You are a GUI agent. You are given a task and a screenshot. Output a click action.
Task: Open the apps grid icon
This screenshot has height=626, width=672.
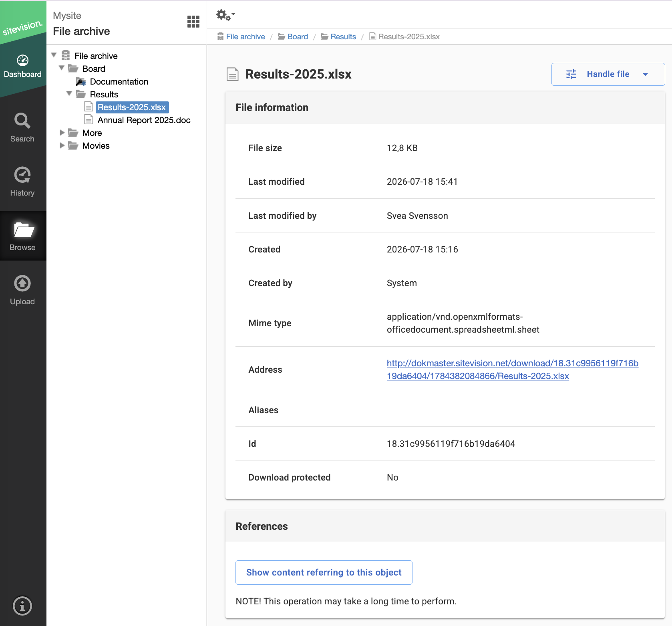tap(193, 22)
